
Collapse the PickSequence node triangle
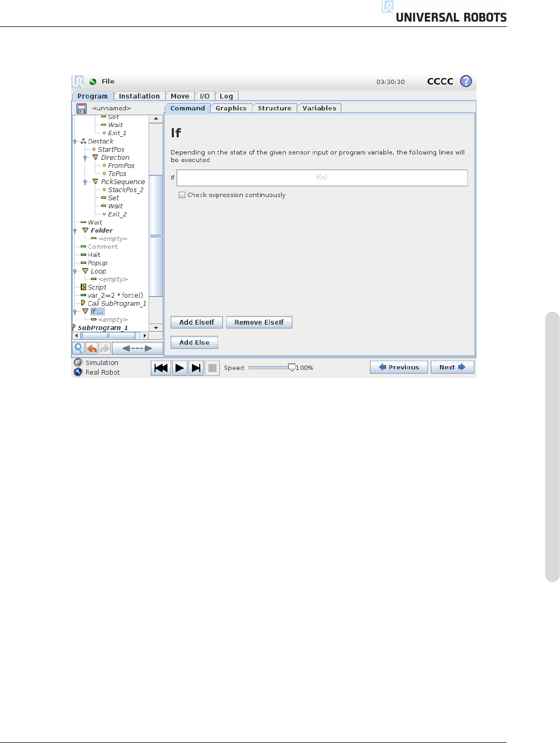95,181
